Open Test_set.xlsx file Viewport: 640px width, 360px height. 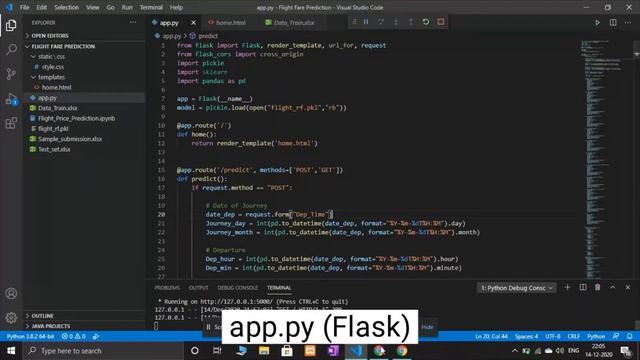pos(54,149)
